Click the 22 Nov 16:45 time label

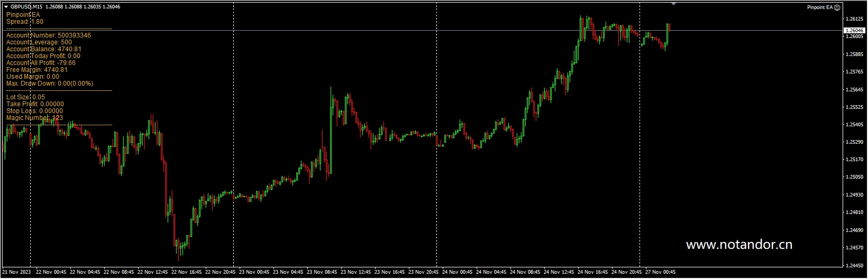tap(186, 272)
